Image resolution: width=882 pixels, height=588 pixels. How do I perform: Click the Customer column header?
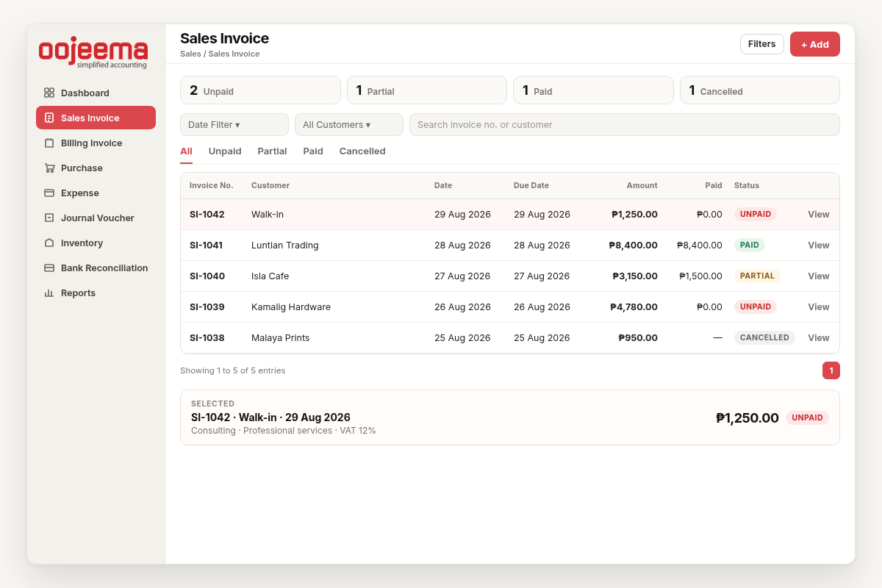pyautogui.click(x=270, y=185)
